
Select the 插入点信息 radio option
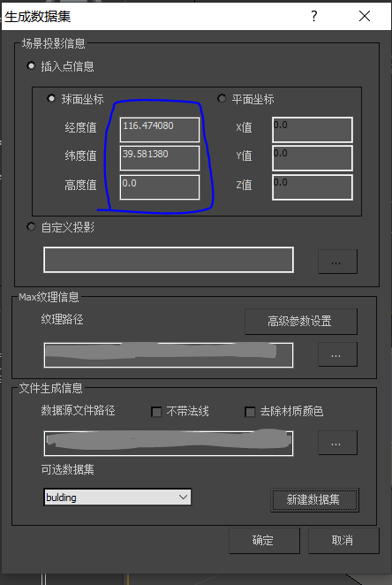coord(31,65)
